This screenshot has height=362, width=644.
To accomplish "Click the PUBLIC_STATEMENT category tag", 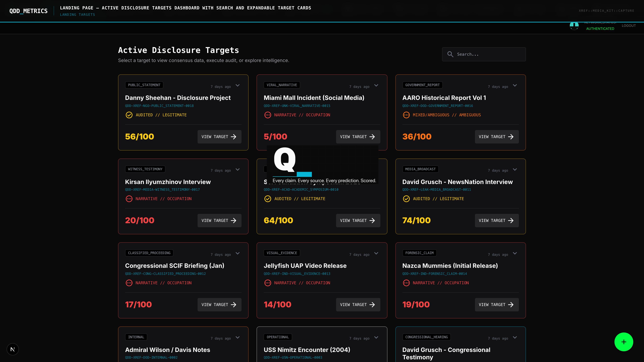I will coord(144,85).
